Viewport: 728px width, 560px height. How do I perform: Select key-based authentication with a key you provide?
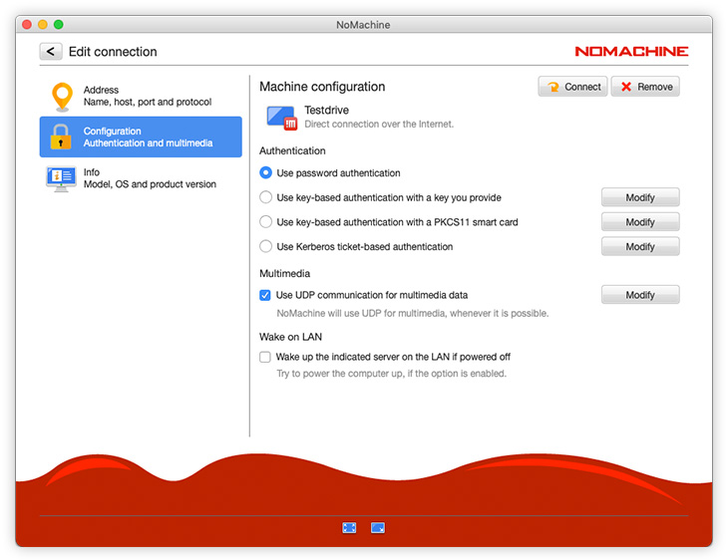pyautogui.click(x=265, y=197)
